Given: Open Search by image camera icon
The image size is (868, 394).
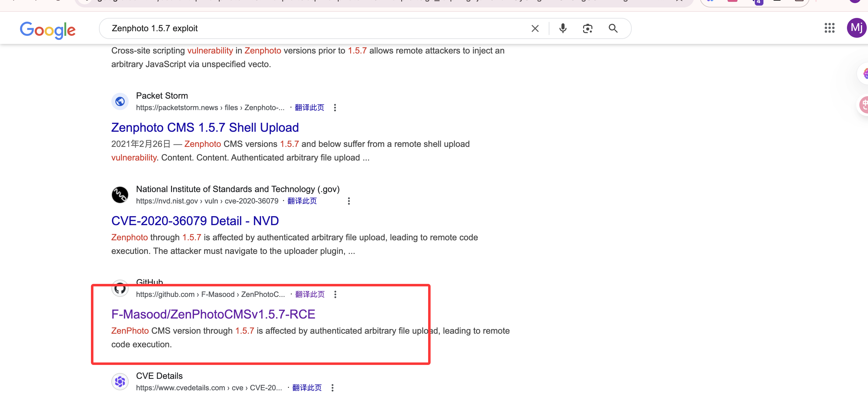Looking at the screenshot, I should coord(587,29).
